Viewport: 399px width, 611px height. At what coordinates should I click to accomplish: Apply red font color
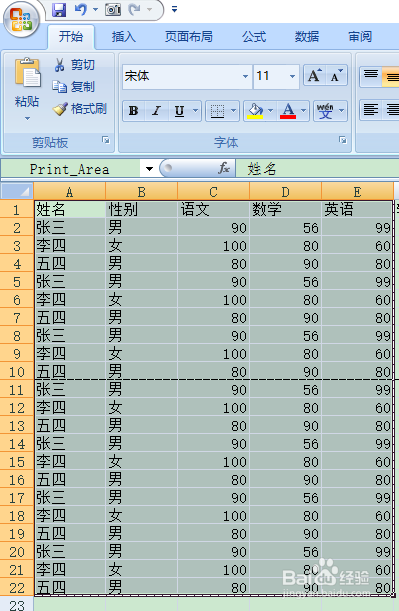(288, 111)
